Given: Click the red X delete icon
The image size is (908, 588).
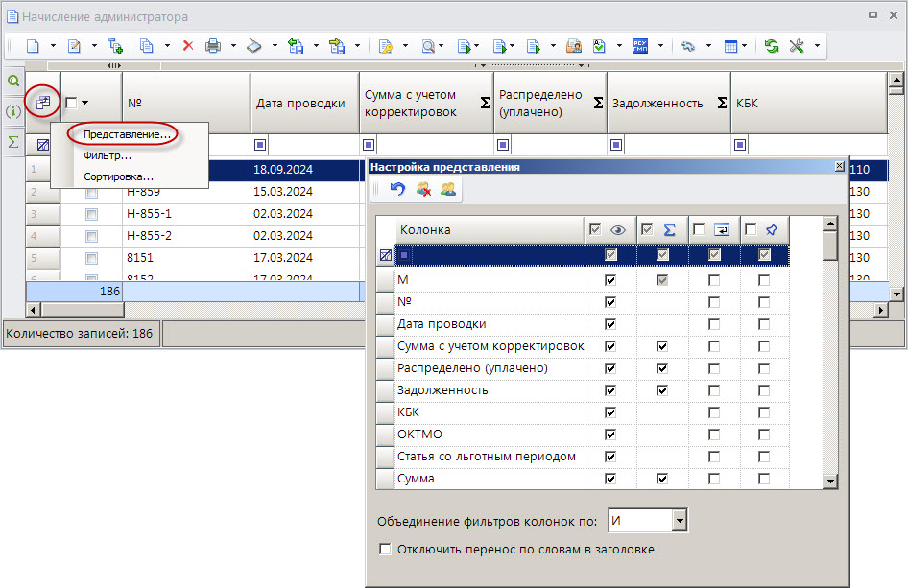Looking at the screenshot, I should [x=187, y=46].
